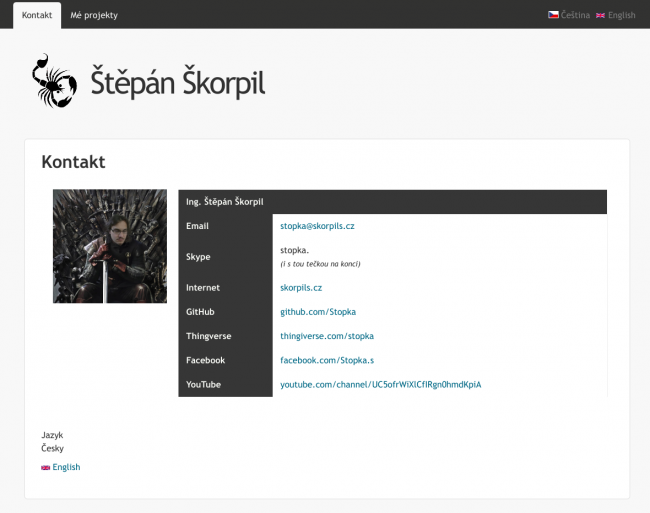Select Čeština language in top bar
The width and height of the screenshot is (650, 513).
pyautogui.click(x=575, y=15)
